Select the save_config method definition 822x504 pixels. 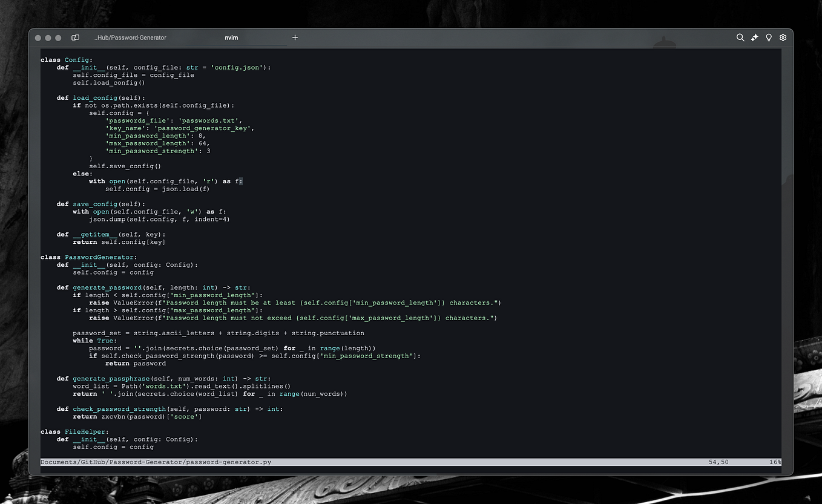(94, 204)
